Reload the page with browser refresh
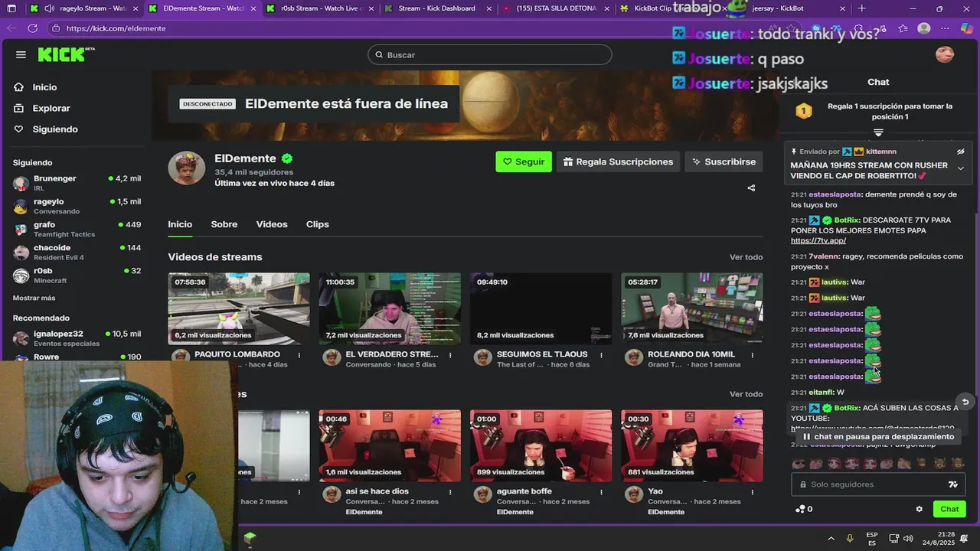The height and width of the screenshot is (551, 980). pyautogui.click(x=32, y=28)
